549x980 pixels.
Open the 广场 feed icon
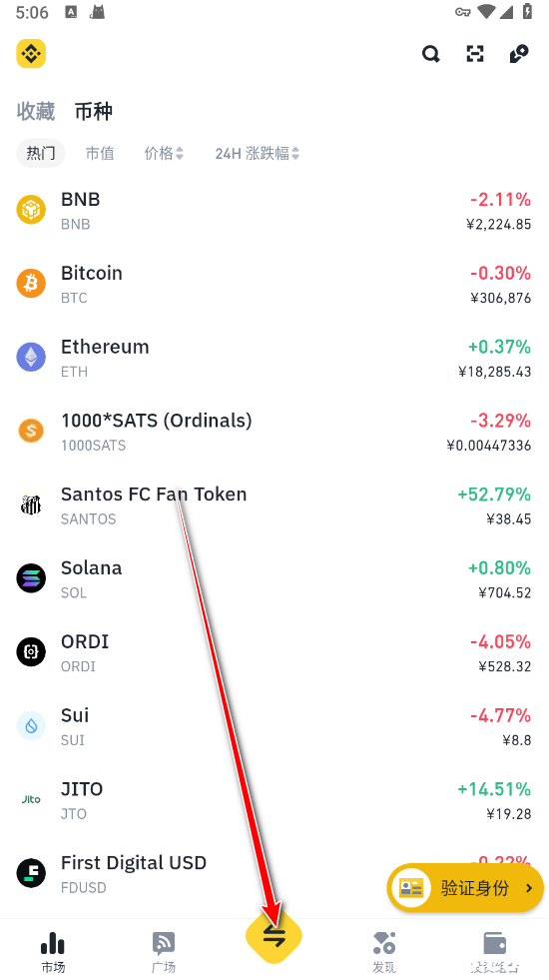(x=164, y=944)
